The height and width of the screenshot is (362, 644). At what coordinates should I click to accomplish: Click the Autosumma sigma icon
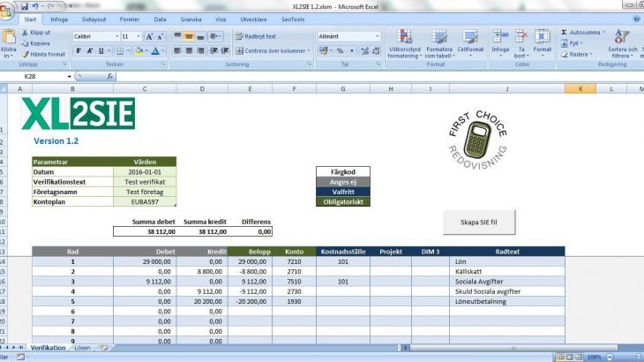point(565,32)
